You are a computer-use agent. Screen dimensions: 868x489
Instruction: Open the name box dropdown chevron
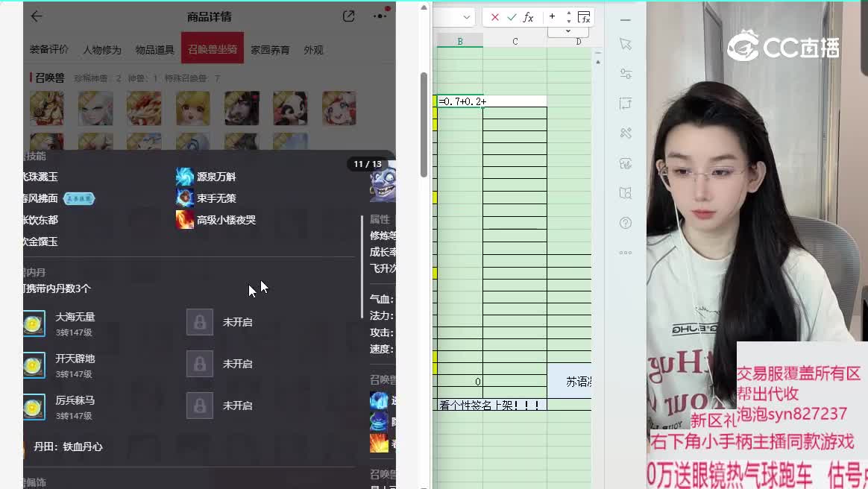[x=465, y=16]
